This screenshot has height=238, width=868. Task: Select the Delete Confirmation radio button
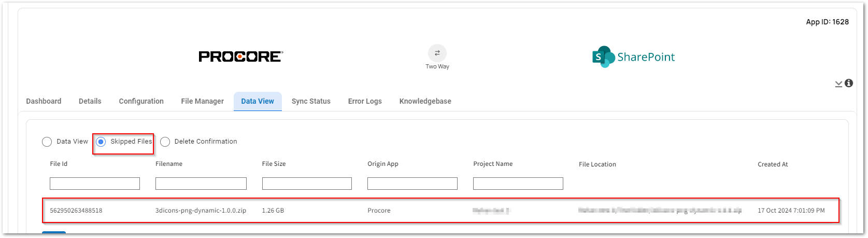pyautogui.click(x=165, y=142)
